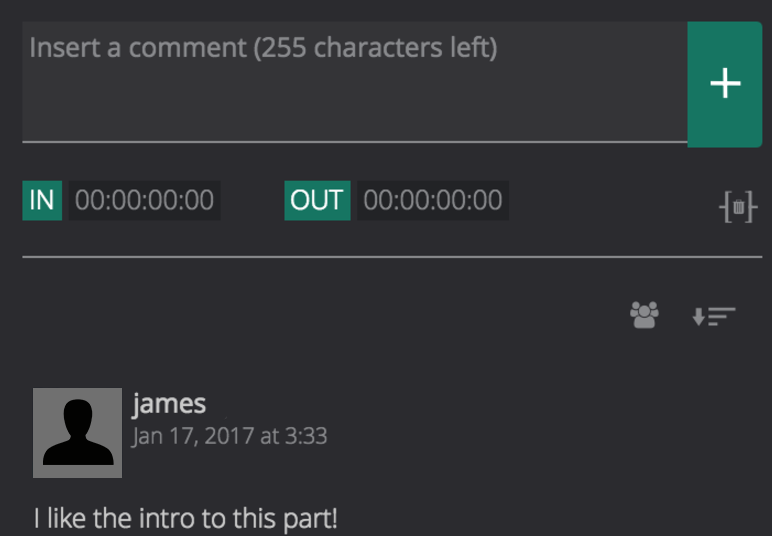Viewport: 772px width, 536px height.
Task: Submit the comment using the plus button
Action: pyautogui.click(x=724, y=84)
